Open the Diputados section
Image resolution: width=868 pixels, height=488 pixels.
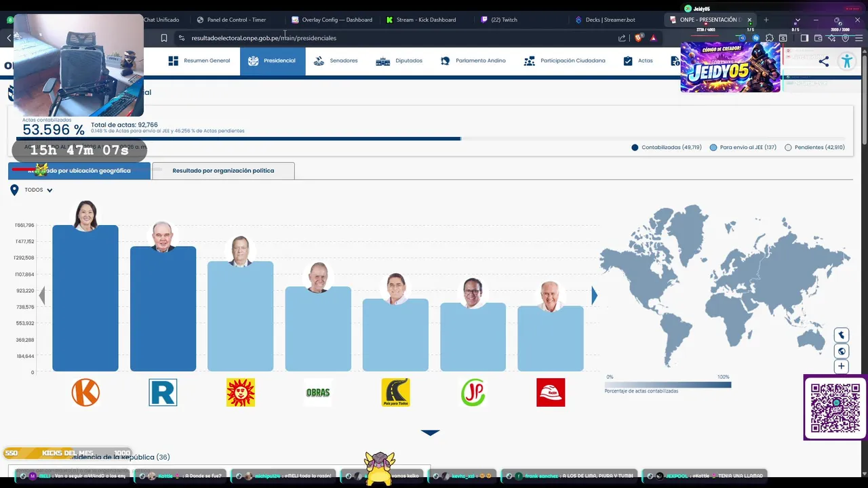(x=399, y=61)
